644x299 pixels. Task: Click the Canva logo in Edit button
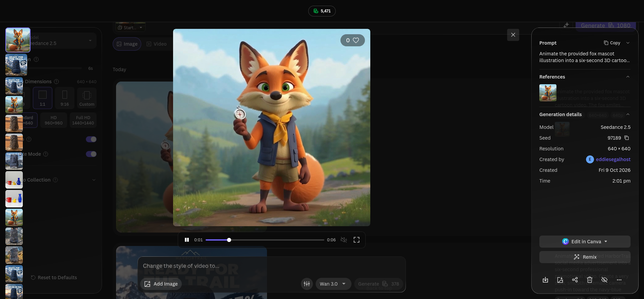point(566,242)
